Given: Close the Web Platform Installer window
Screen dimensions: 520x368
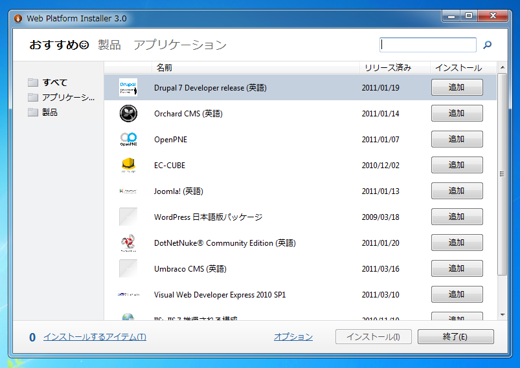Looking at the screenshot, I should (493, 16).
